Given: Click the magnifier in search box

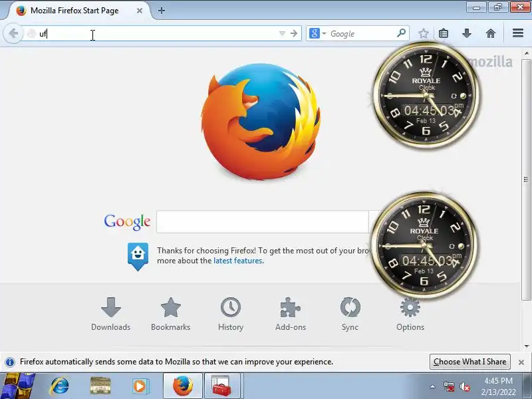Looking at the screenshot, I should [401, 33].
